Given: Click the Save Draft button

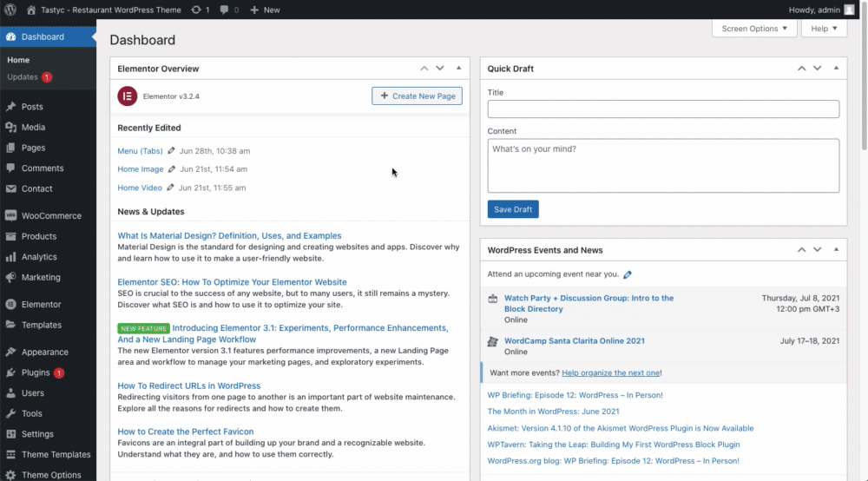Looking at the screenshot, I should 513,209.
